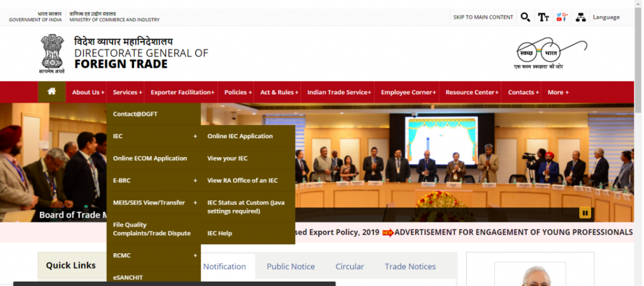Open the sitemap icon in the top bar
This screenshot has width=644, height=286.
point(580,17)
